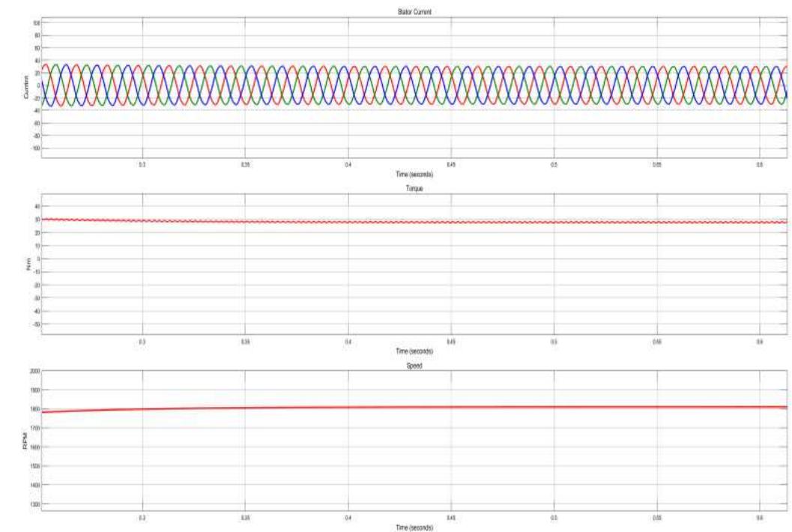The image size is (792, 532).
Task: Click Time (seconds) label under Stator Current
Action: 414,175
